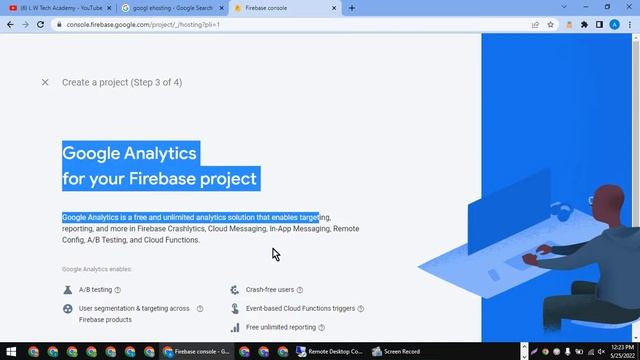Click the page's vertical scrollbar
The image size is (640, 360).
pyautogui.click(x=636, y=135)
